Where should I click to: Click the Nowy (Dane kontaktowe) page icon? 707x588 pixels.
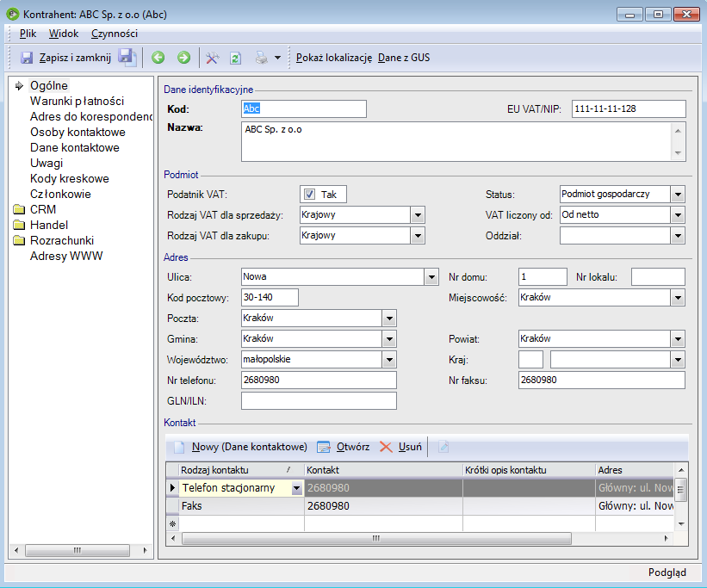coord(179,447)
